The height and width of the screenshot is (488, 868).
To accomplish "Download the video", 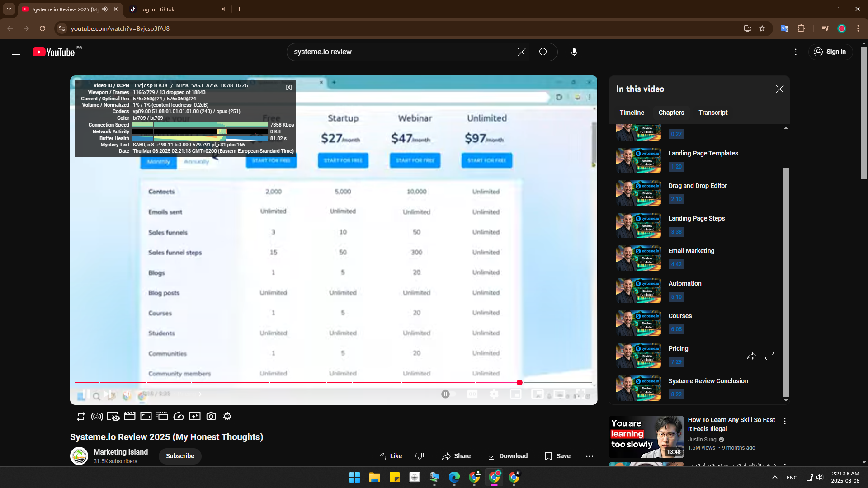I will [508, 456].
